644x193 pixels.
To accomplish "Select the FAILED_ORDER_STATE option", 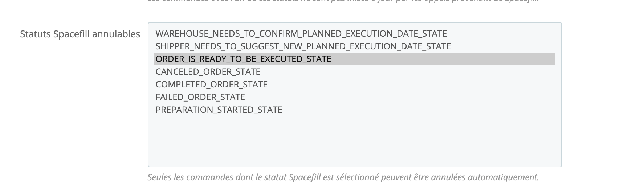I will click(200, 97).
